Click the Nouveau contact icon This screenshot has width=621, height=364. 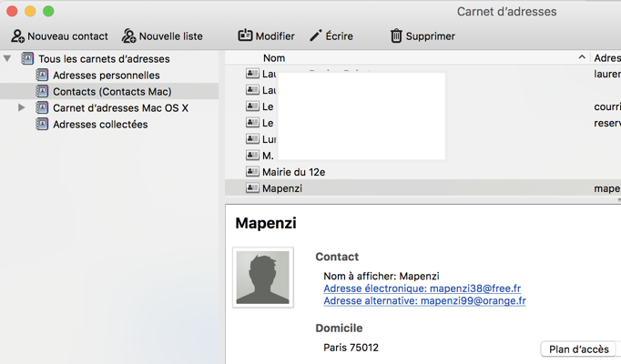click(x=17, y=36)
